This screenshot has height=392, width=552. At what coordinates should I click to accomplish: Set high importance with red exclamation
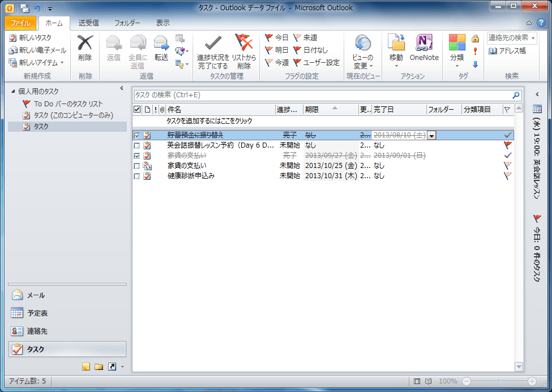(x=475, y=51)
